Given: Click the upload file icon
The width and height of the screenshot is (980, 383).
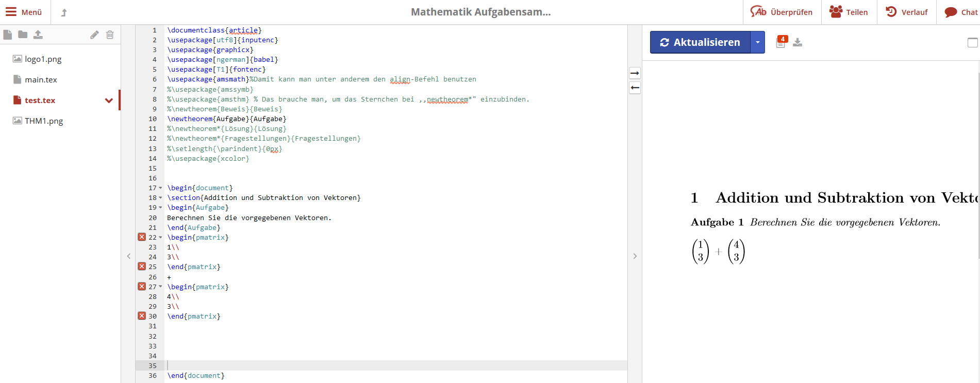Looking at the screenshot, I should coord(38,35).
